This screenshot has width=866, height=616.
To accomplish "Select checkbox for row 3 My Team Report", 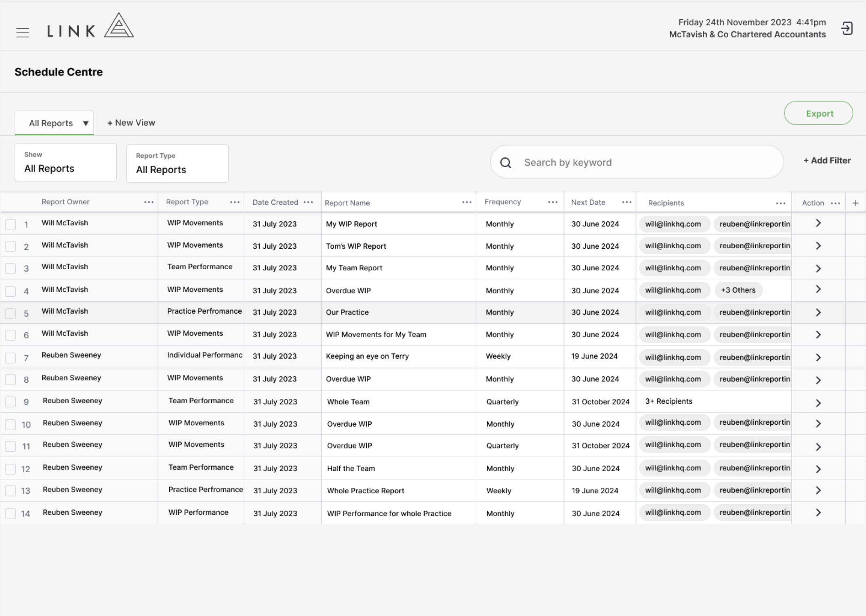I will (11, 268).
